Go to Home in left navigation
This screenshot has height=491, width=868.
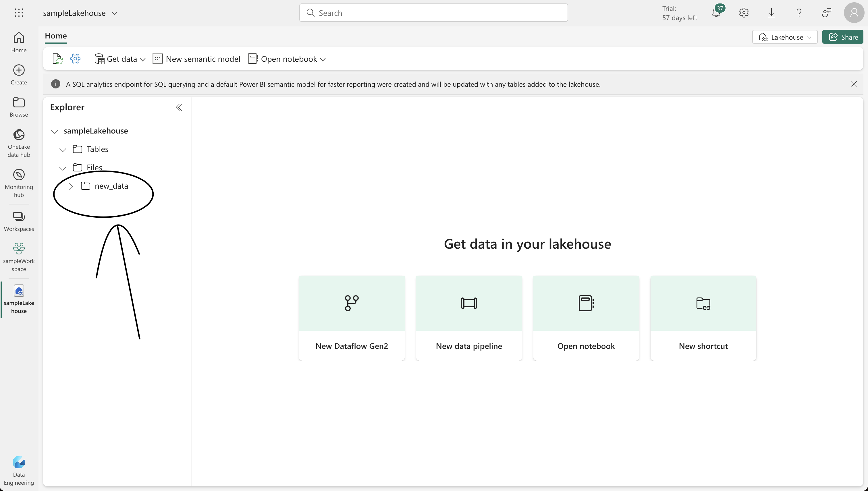point(19,42)
